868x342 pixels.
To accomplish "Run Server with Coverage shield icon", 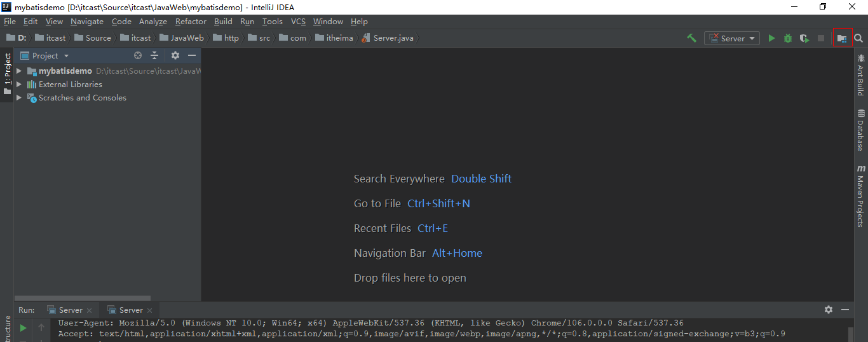I will pos(804,38).
